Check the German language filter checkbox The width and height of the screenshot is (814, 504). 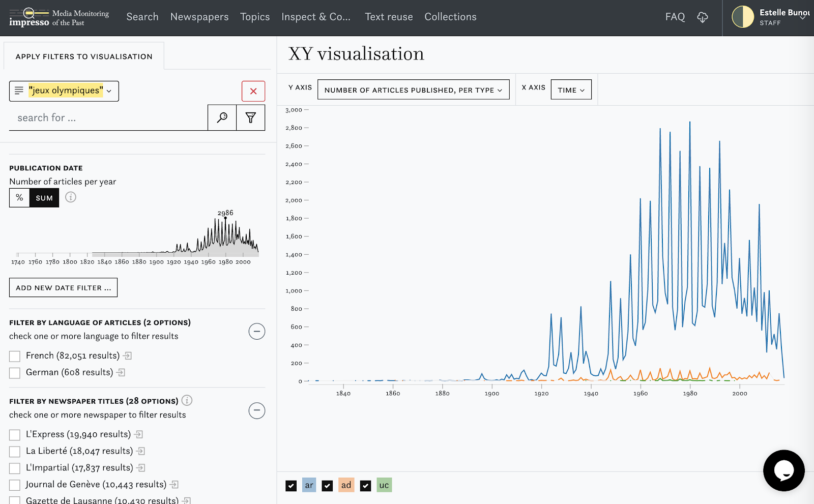[x=14, y=372]
